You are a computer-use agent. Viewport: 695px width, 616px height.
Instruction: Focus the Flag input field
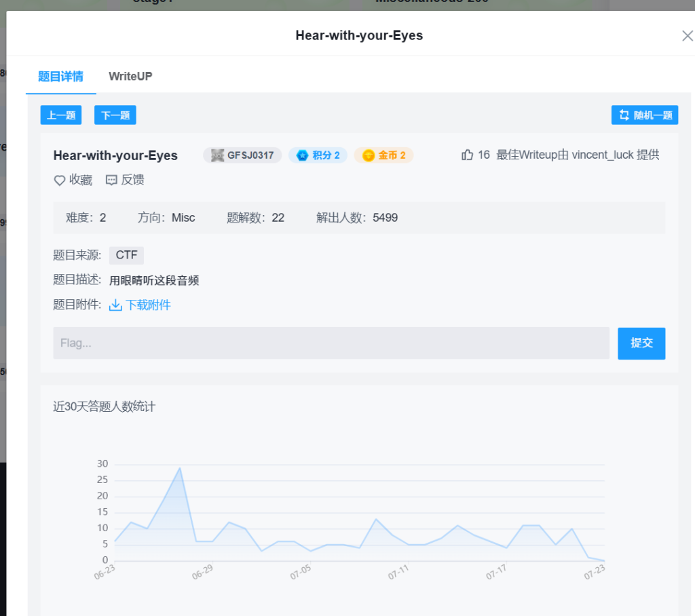(331, 343)
